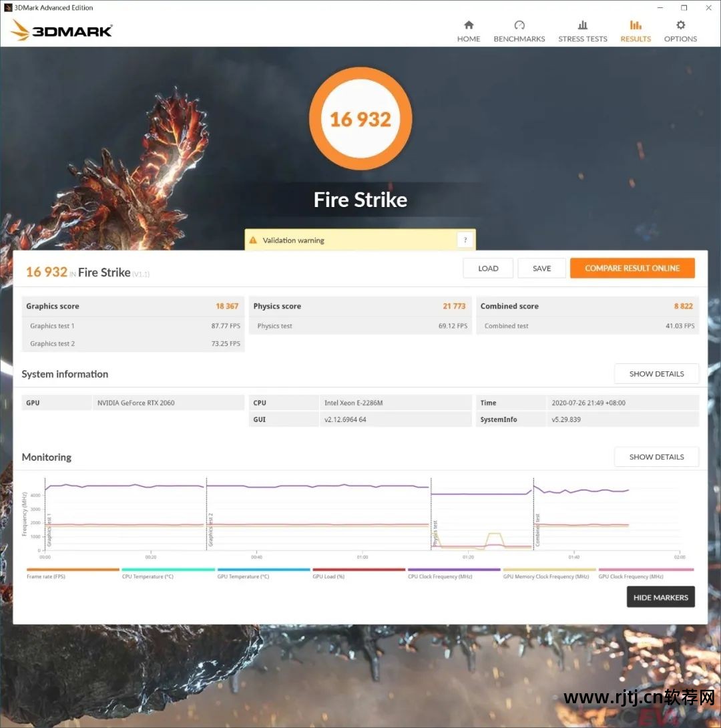Open STRESS TESTS tab

tap(582, 31)
